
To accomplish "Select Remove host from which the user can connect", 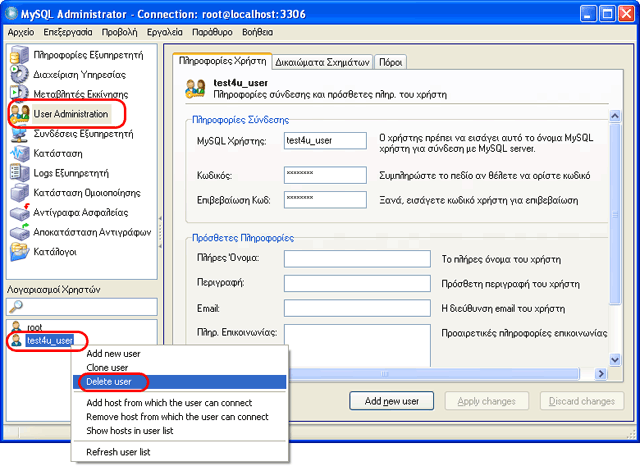I will click(177, 417).
